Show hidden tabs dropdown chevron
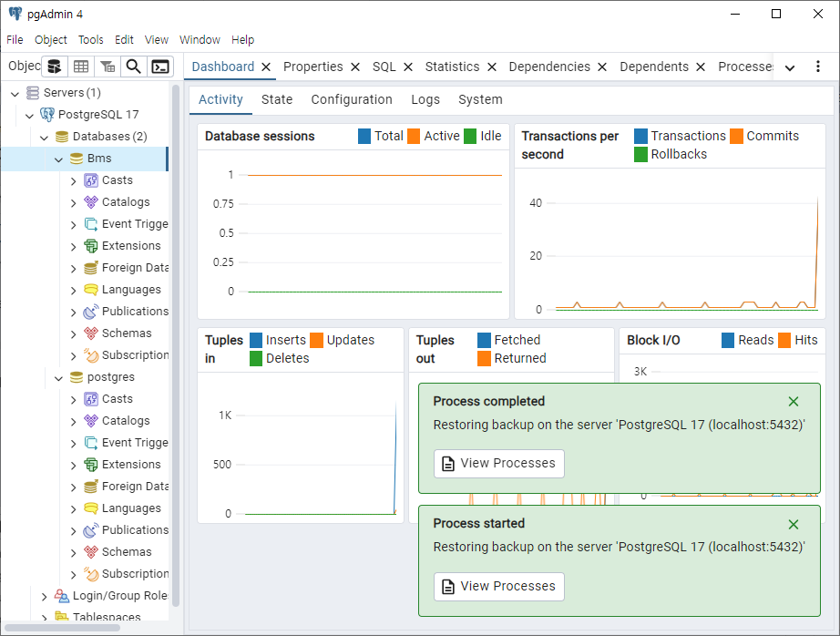The height and width of the screenshot is (636, 840). pos(790,67)
